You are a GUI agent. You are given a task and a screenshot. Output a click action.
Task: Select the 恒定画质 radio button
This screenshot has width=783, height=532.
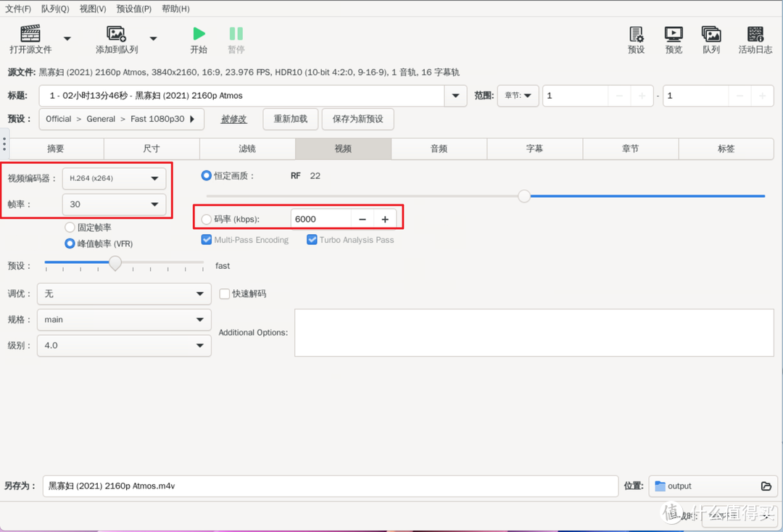coord(205,175)
